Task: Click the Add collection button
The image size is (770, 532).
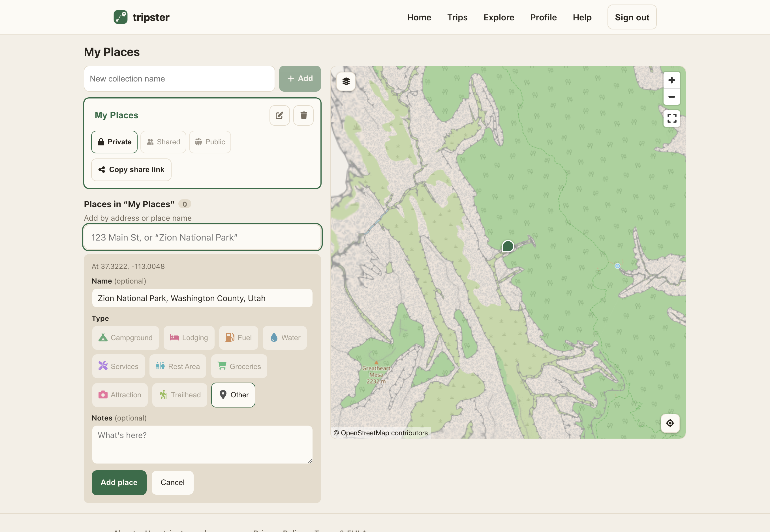Action: click(300, 79)
